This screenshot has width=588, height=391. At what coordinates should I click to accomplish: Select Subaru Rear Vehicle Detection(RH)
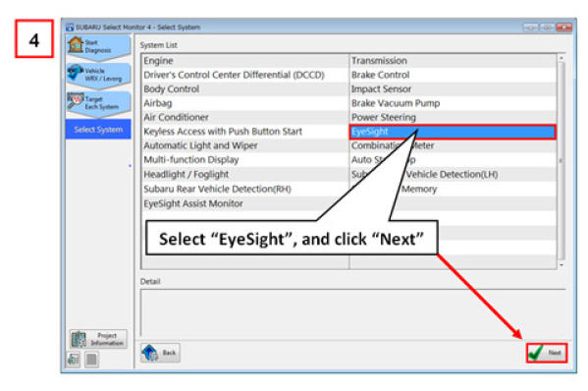[x=245, y=190]
